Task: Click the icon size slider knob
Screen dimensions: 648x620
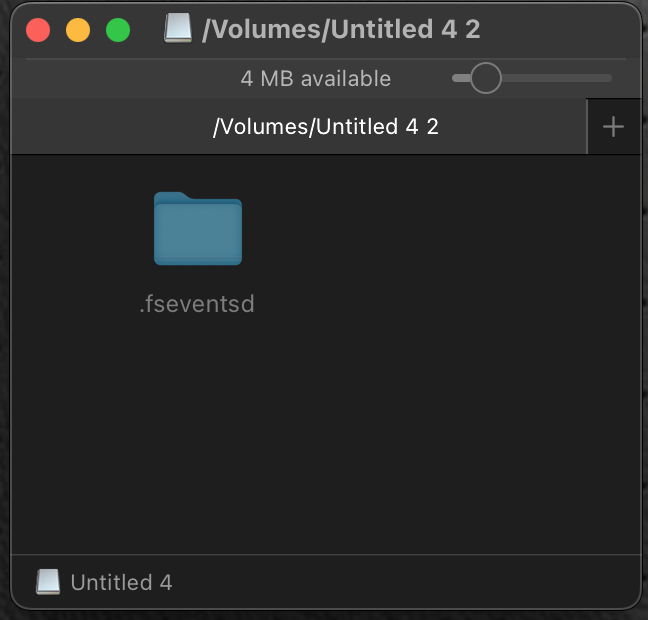Action: (x=486, y=78)
